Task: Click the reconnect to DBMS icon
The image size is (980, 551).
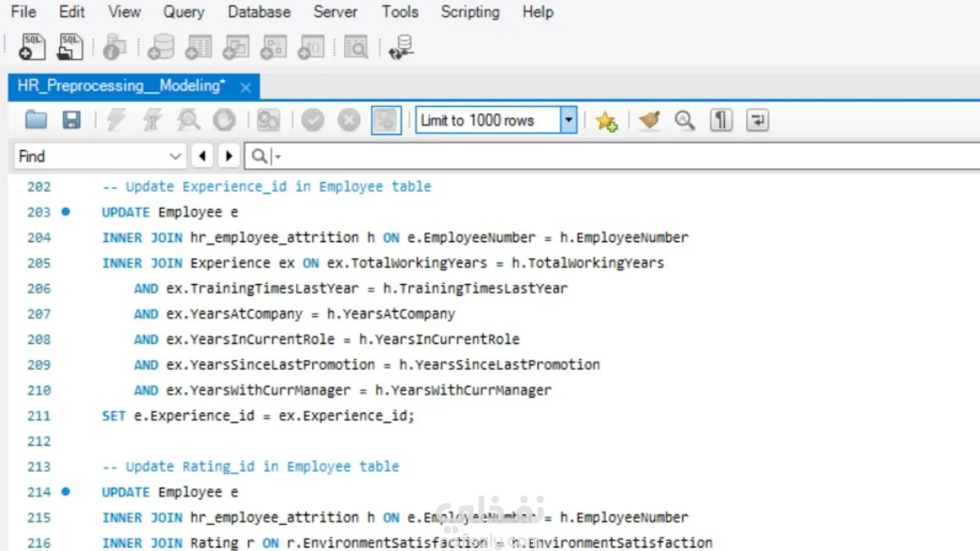Action: (402, 47)
